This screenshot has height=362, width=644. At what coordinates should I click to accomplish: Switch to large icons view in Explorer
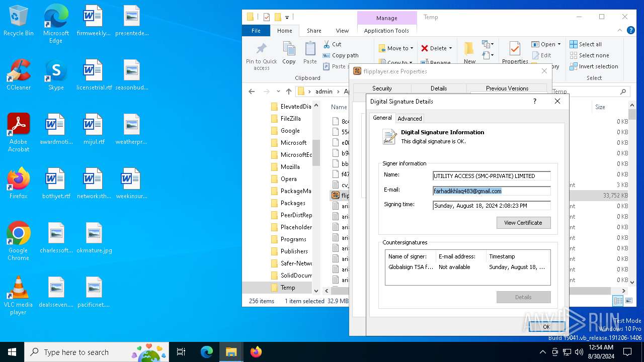pos(628,301)
